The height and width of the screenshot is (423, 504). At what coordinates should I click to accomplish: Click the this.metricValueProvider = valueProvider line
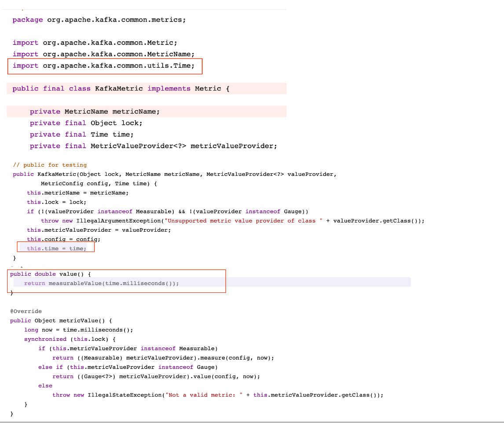coord(99,230)
